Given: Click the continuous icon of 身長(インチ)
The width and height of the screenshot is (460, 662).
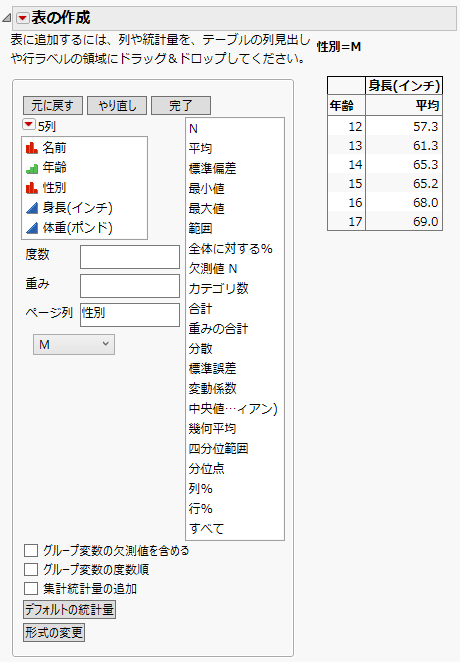Looking at the screenshot, I should 32,207.
